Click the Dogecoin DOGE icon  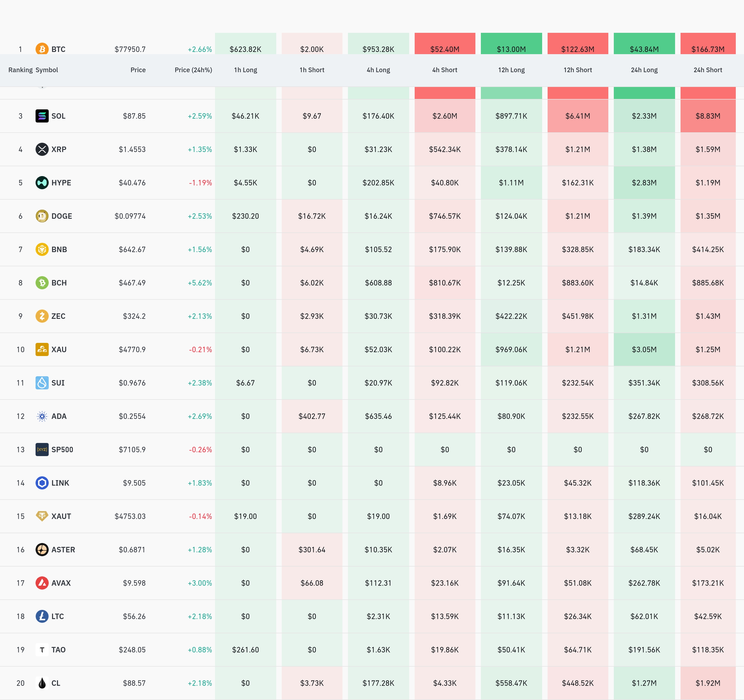[x=42, y=216]
